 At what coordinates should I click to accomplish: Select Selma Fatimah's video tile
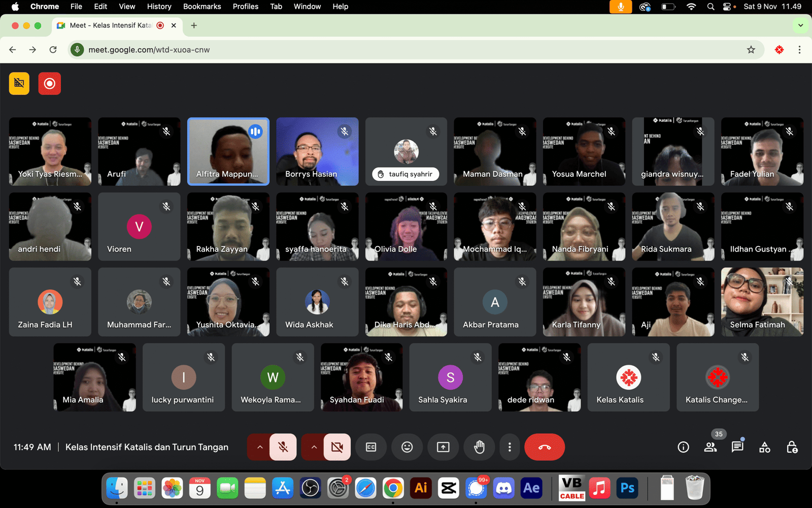pos(762,302)
